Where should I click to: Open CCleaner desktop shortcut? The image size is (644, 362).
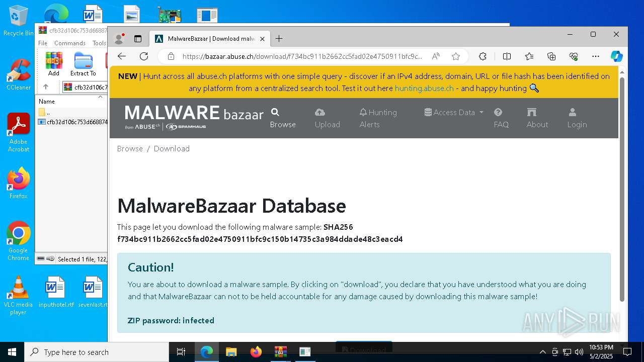[x=18, y=75]
